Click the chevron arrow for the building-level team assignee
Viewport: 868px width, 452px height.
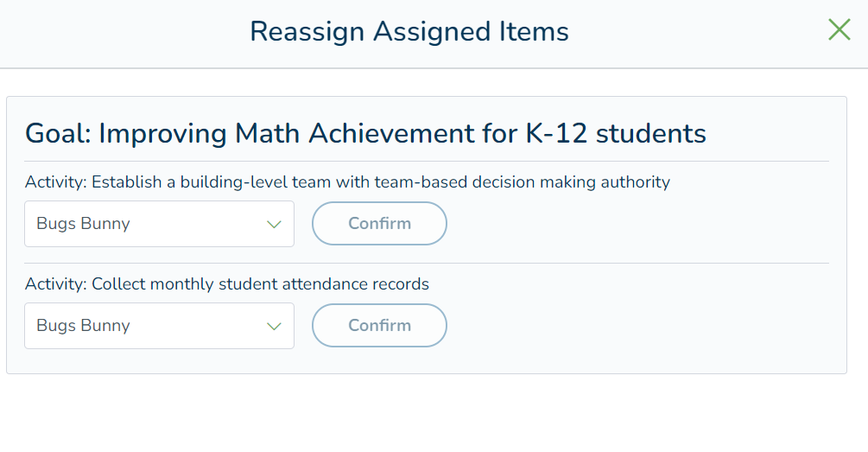275,225
